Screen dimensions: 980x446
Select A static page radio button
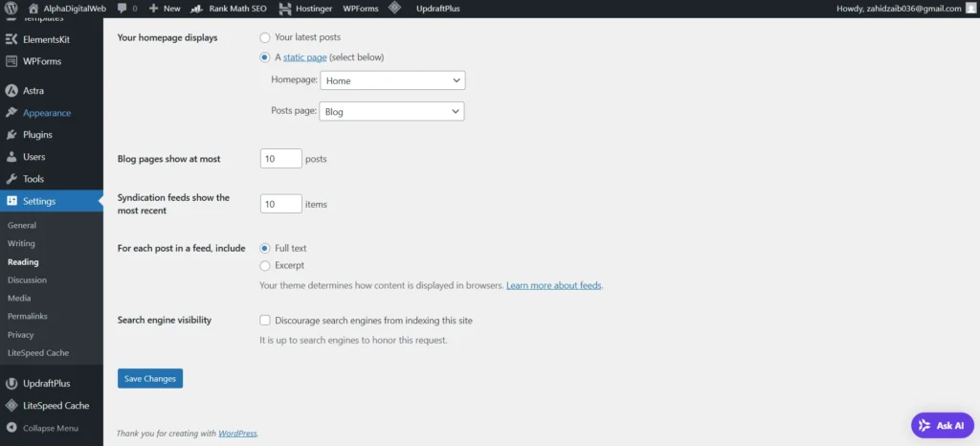(265, 57)
